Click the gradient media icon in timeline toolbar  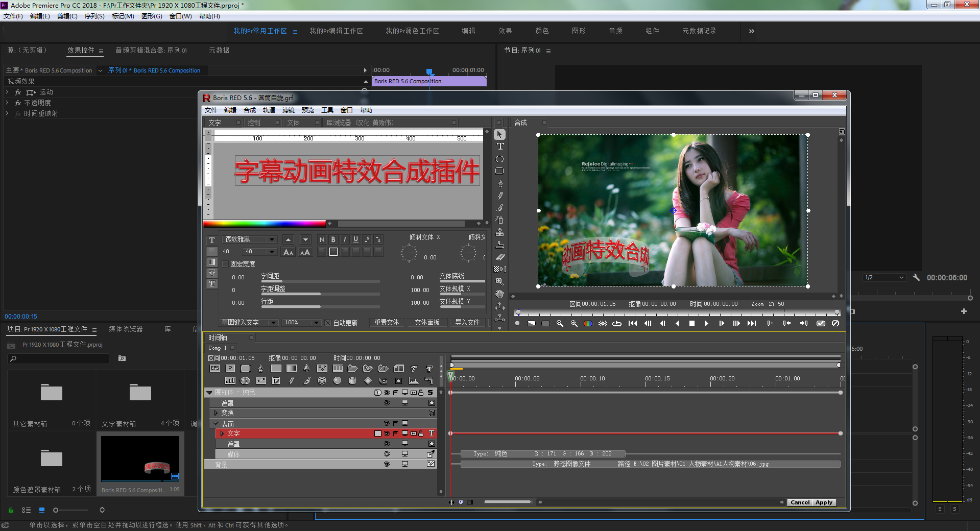click(x=292, y=368)
